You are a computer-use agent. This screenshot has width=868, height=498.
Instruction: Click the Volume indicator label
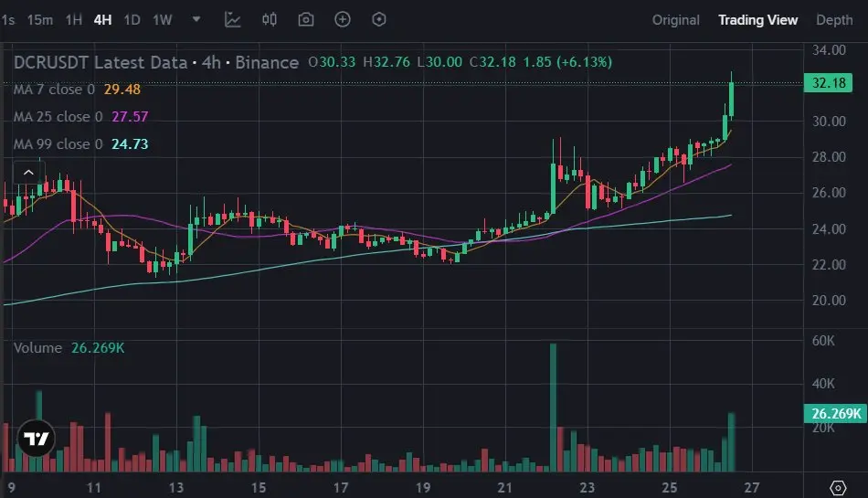click(x=37, y=348)
